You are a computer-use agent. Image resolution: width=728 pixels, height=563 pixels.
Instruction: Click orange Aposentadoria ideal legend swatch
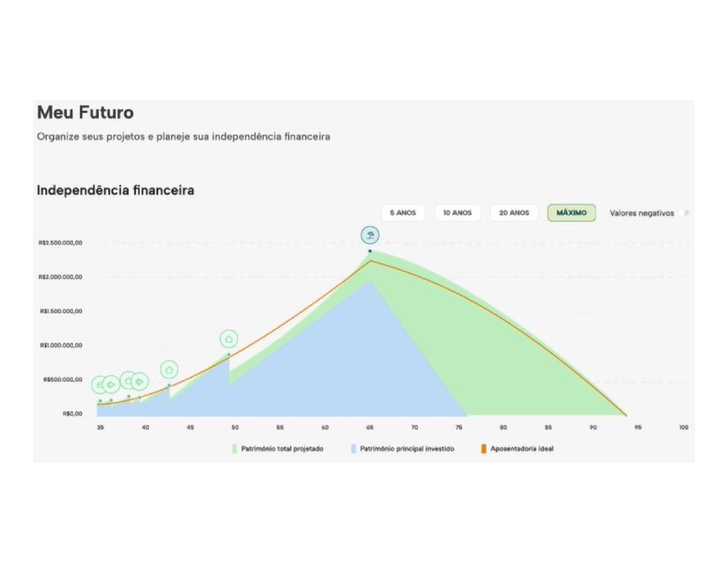483,449
